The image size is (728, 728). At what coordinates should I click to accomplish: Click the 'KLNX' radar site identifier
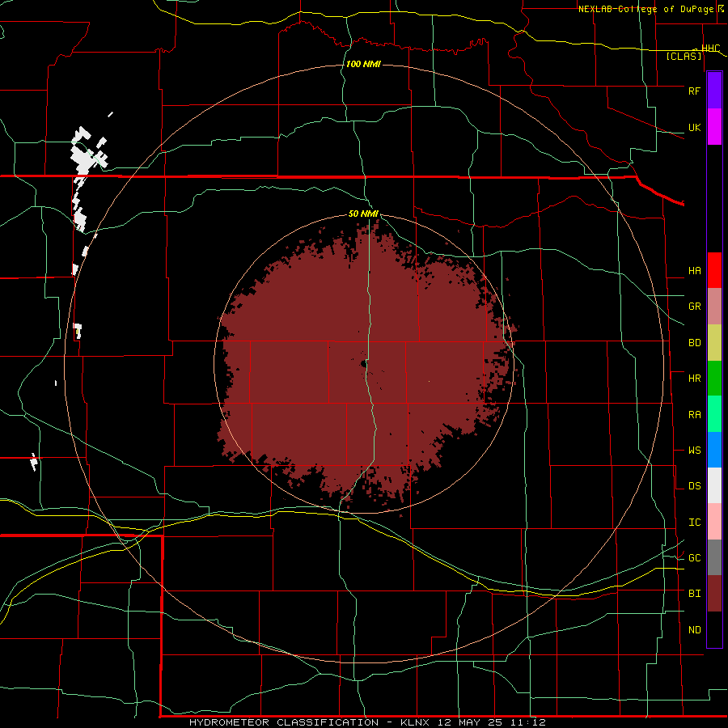415,722
